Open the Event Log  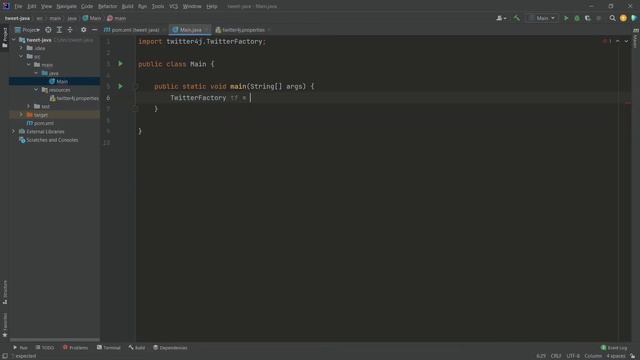614,348
